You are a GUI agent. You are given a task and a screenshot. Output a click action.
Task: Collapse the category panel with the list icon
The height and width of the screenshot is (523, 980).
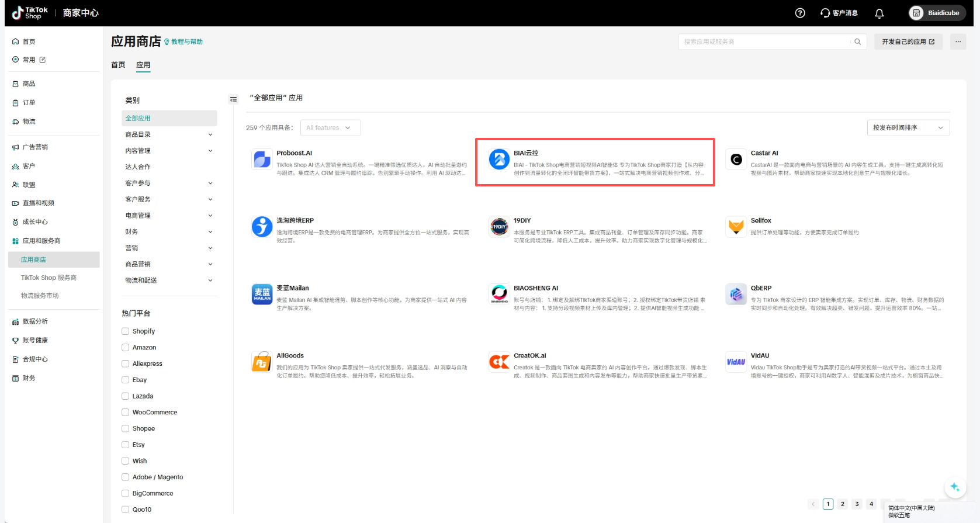tap(234, 99)
